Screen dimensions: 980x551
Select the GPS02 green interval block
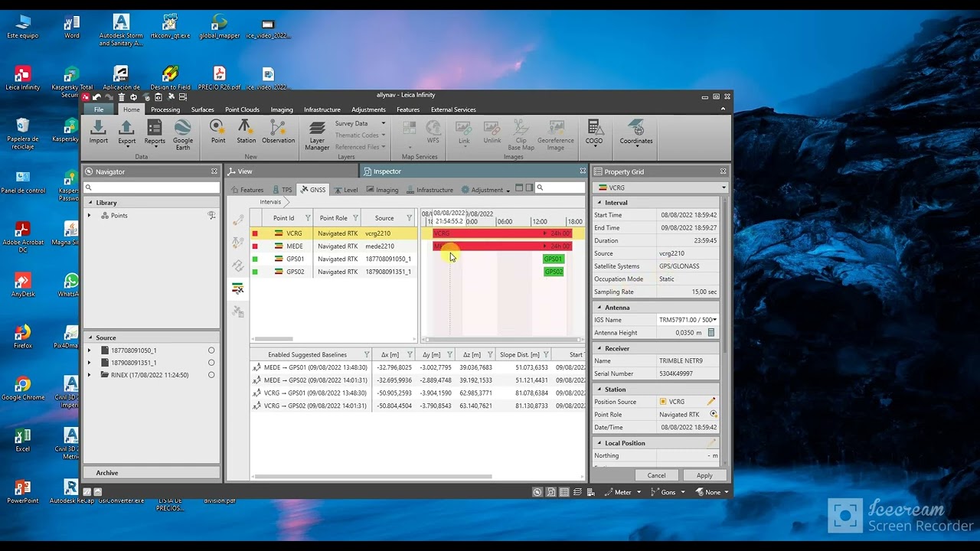point(553,272)
